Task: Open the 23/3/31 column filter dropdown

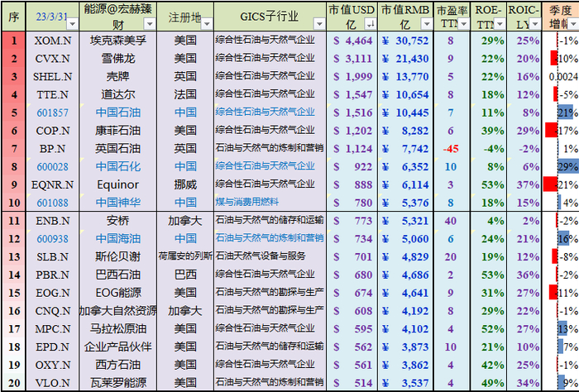Action: coord(73,24)
